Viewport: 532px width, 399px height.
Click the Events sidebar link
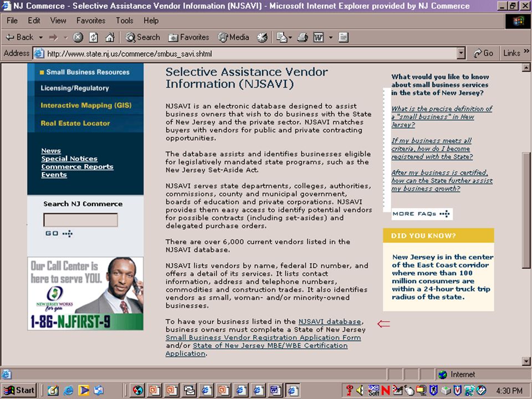pyautogui.click(x=54, y=175)
